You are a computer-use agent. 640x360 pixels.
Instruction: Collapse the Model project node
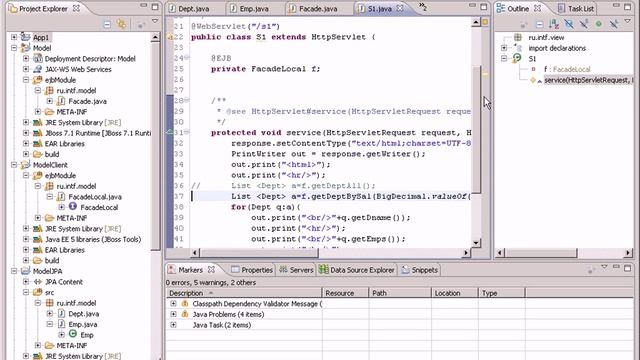[x=14, y=48]
